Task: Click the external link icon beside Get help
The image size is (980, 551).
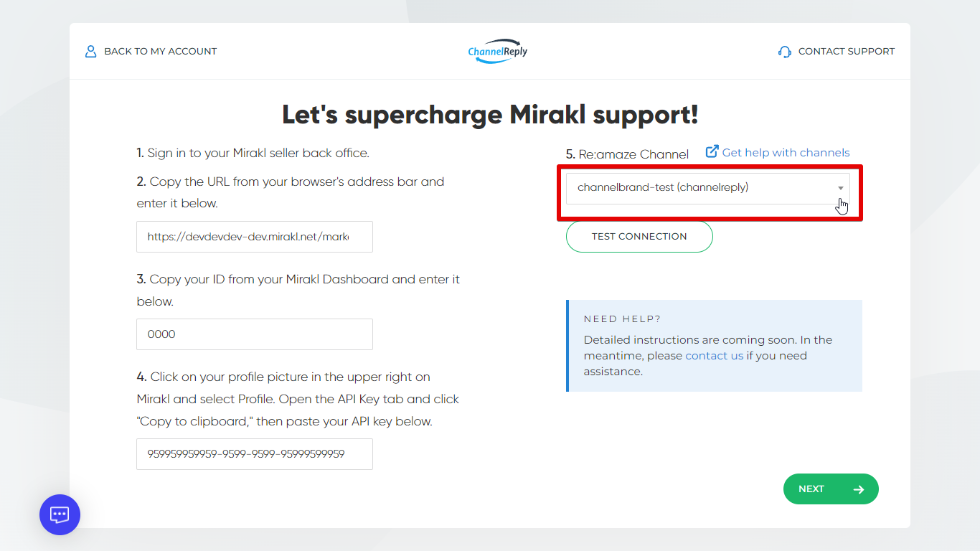Action: 712,151
